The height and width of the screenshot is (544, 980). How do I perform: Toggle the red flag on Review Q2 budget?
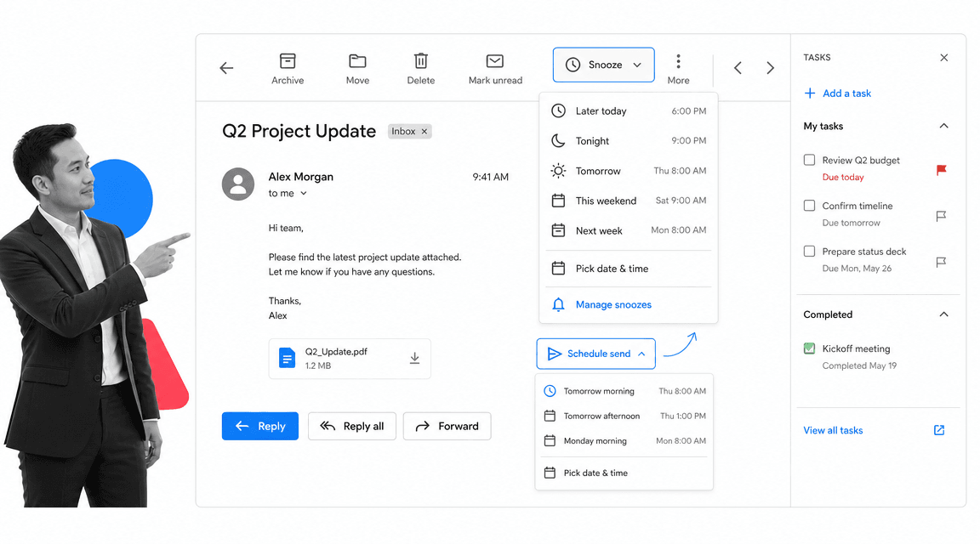click(941, 170)
